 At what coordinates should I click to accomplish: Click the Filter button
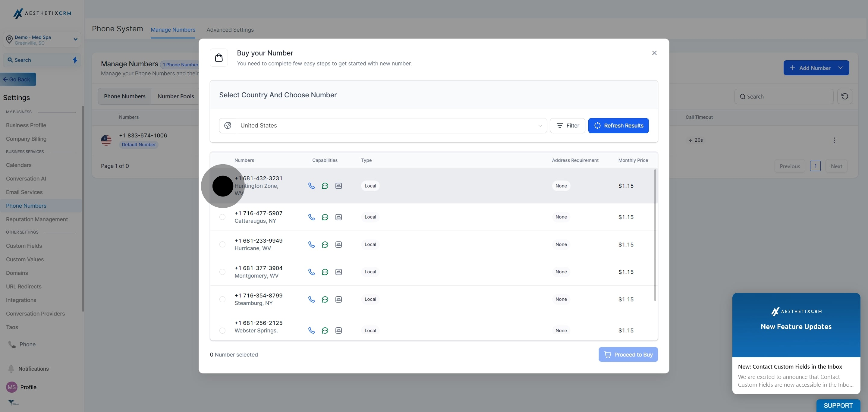(x=568, y=126)
